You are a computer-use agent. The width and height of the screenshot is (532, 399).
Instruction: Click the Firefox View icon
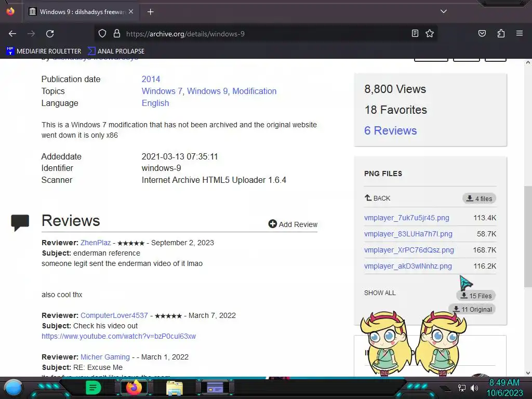(x=10, y=11)
